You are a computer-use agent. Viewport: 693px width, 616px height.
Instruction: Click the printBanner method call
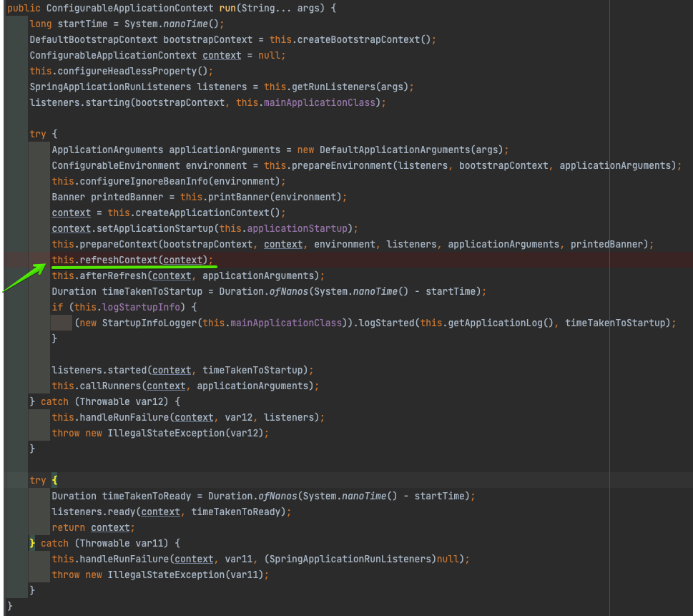239,197
